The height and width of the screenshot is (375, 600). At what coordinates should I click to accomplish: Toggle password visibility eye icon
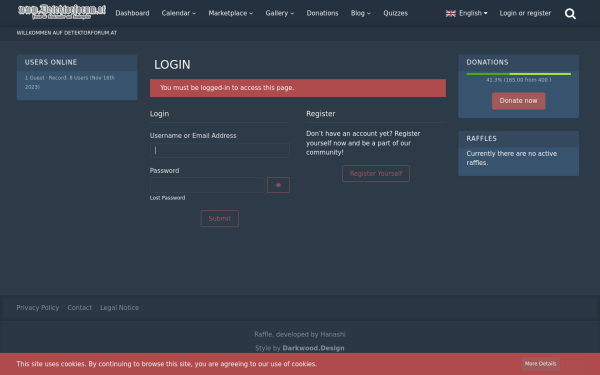(278, 185)
